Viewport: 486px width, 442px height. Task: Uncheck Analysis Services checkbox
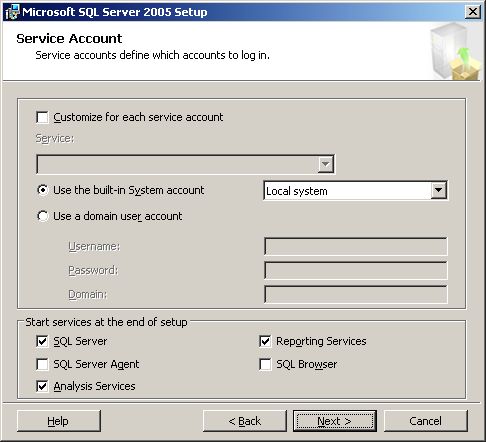[42, 386]
